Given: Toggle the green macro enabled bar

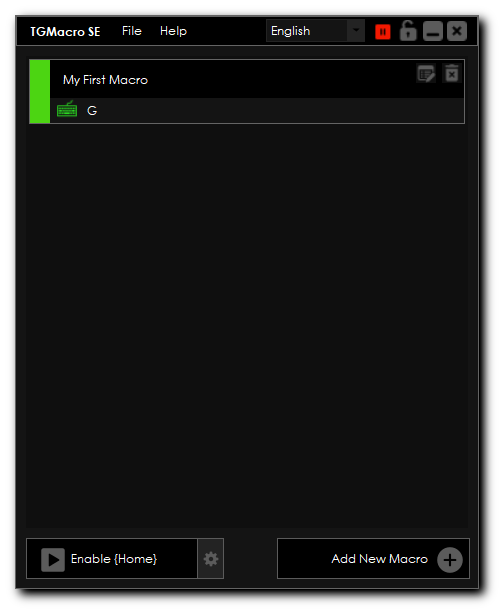Looking at the screenshot, I should 40,92.
